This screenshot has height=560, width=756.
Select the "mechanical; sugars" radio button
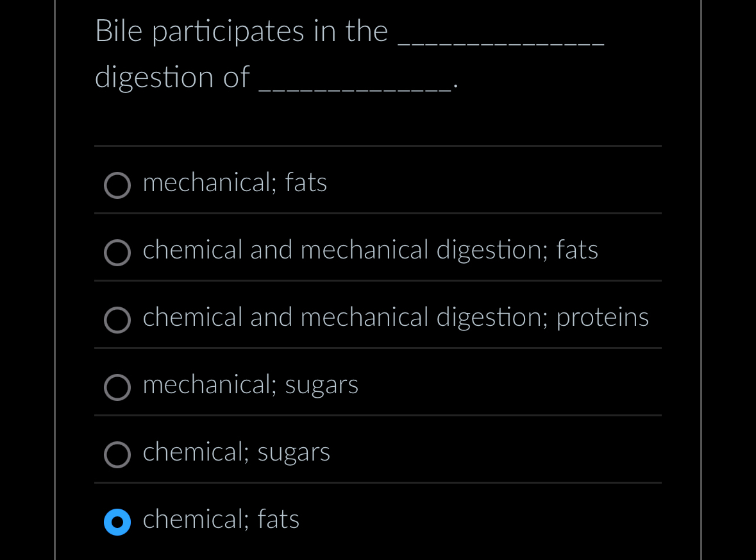117,387
